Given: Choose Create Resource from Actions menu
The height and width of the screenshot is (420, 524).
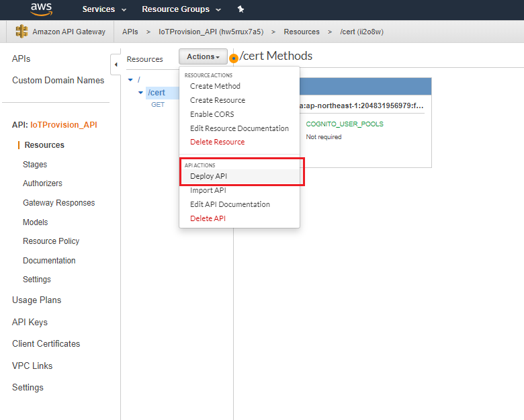Looking at the screenshot, I should [x=218, y=100].
